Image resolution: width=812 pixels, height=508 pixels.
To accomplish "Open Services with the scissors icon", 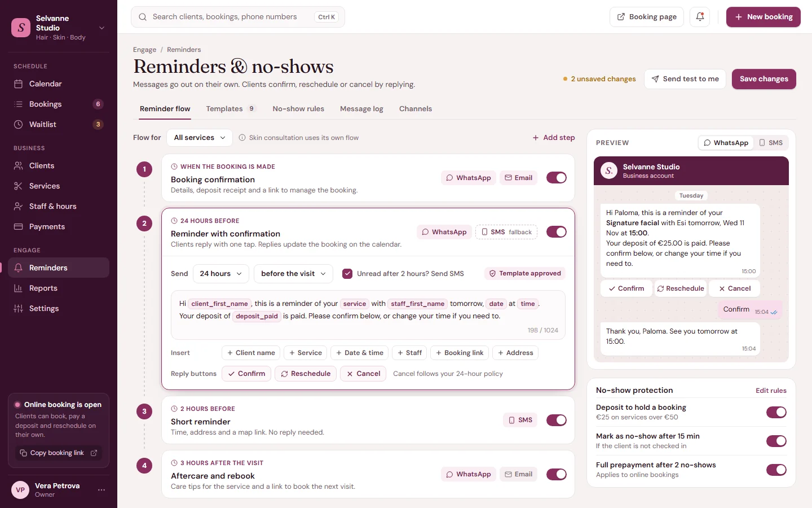I will coord(59,186).
